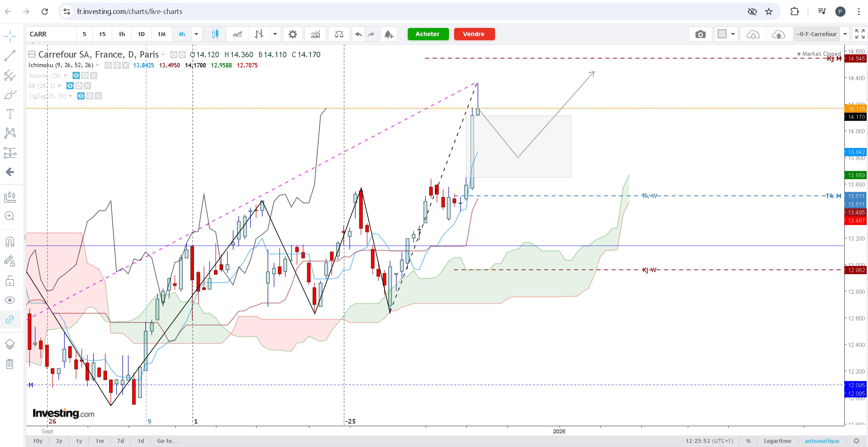Toggle Logaritme price scale
Screen dimensions: 868x447
(x=778, y=441)
